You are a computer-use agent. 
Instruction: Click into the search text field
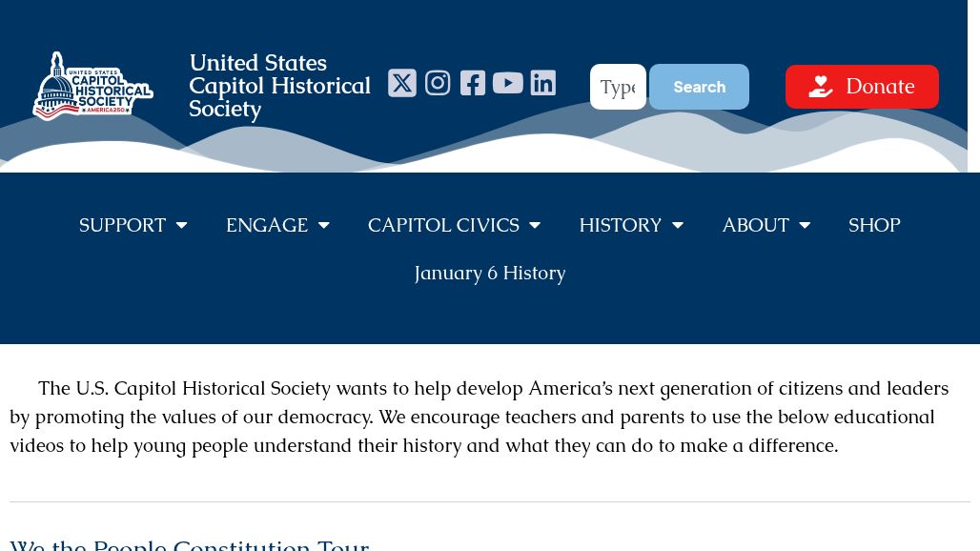618,87
